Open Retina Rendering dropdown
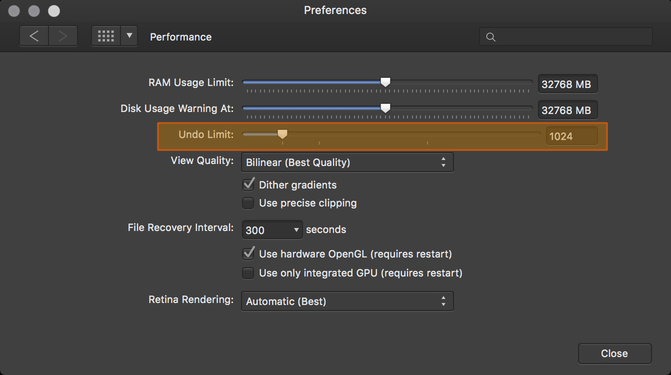Screen dimensions: 671x375 (x=347, y=301)
